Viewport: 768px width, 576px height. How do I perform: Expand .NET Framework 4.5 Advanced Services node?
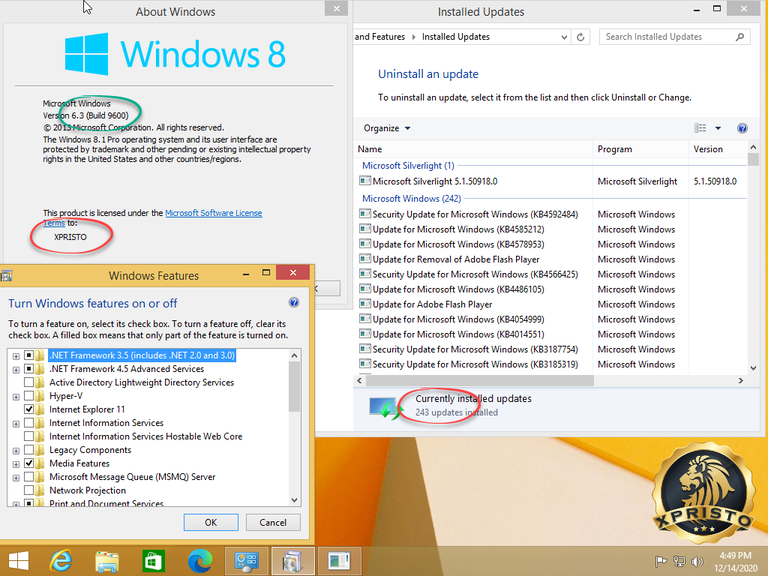(16, 370)
